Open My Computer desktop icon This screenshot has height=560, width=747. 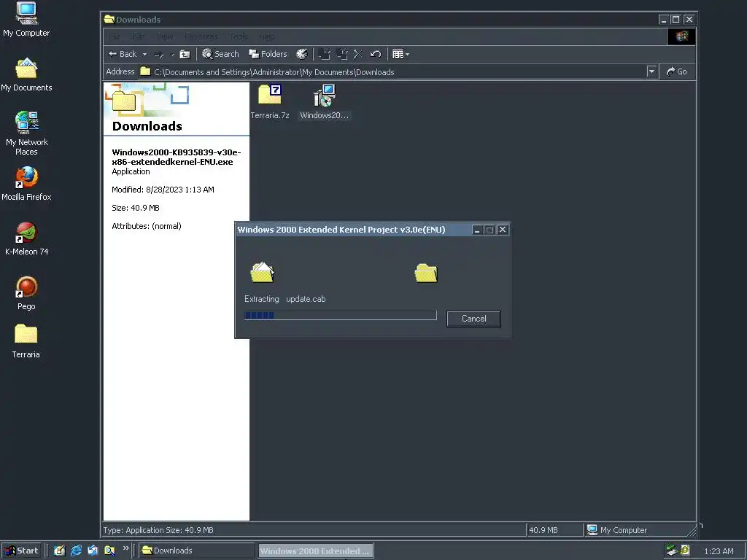click(x=26, y=20)
